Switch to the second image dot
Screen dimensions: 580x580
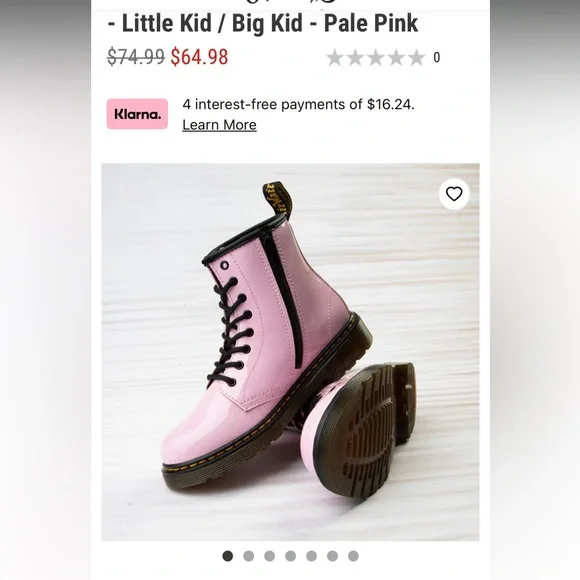(x=249, y=556)
